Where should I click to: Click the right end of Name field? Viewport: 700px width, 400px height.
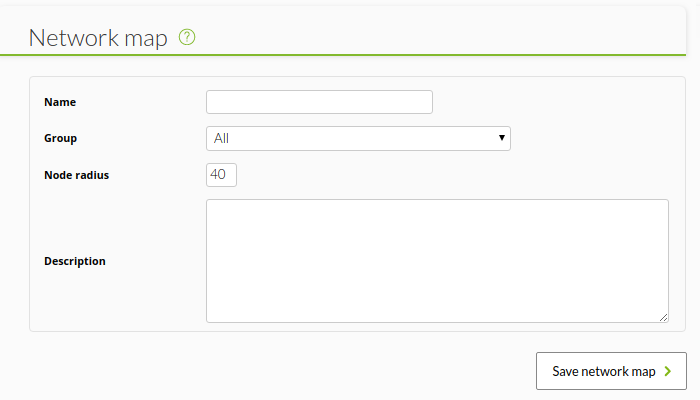coord(422,102)
